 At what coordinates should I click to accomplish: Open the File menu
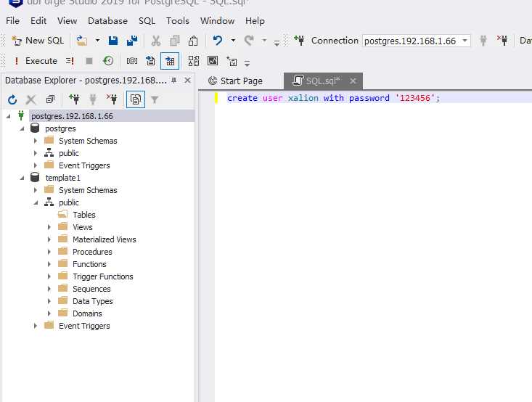[x=12, y=21]
